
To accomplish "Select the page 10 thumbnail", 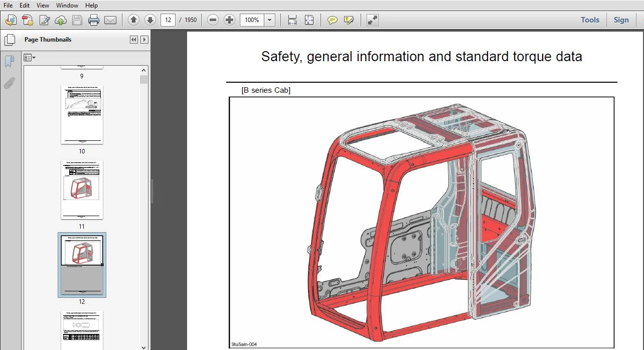I will point(82,115).
